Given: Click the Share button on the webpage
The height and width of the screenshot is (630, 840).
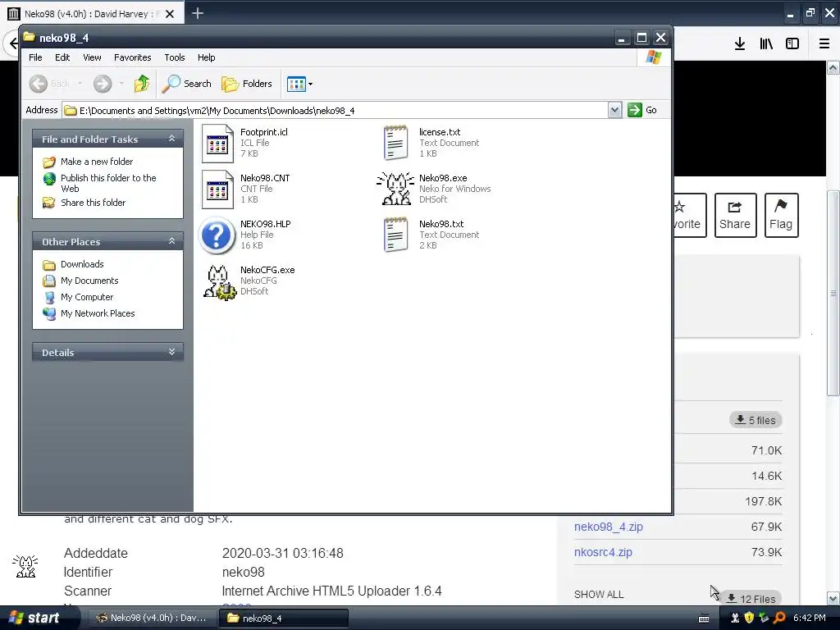Looking at the screenshot, I should point(735,216).
